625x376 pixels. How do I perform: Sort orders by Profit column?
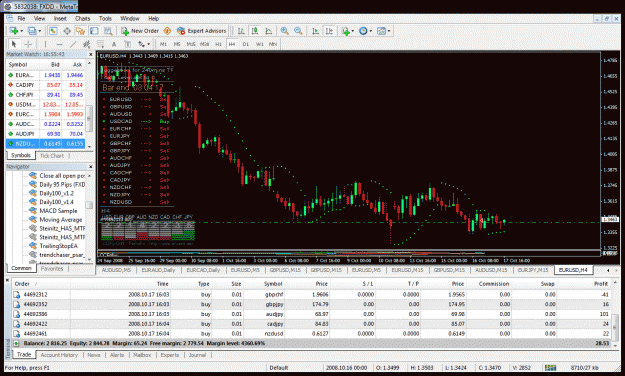pyautogui.click(x=600, y=283)
